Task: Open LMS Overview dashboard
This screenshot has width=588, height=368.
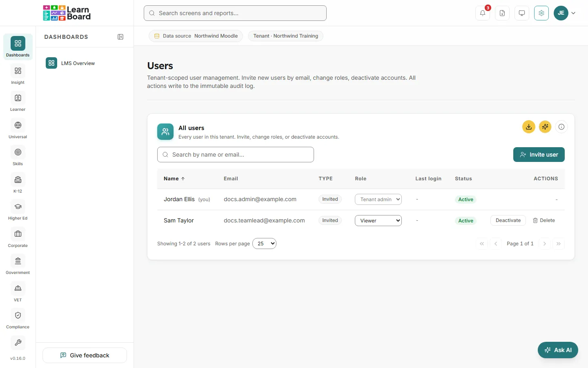Action: point(85,63)
